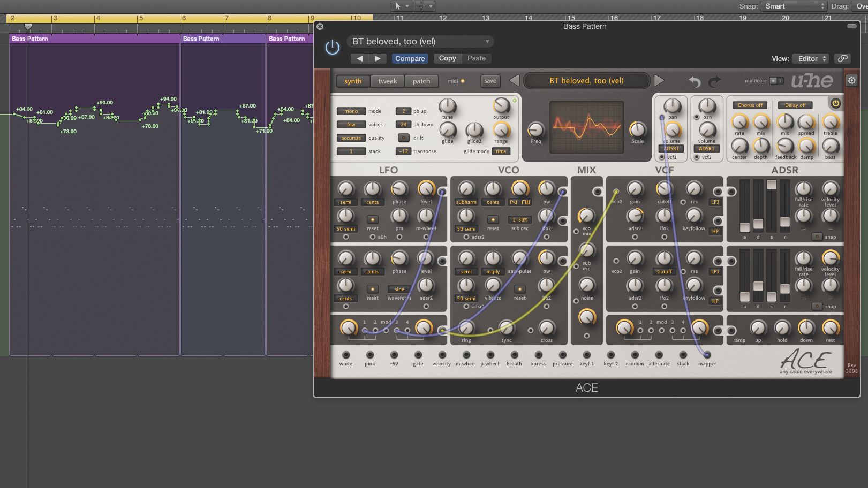Select the Pointer tool in Logic's toolbar
Image resolution: width=868 pixels, height=488 pixels.
click(x=398, y=6)
